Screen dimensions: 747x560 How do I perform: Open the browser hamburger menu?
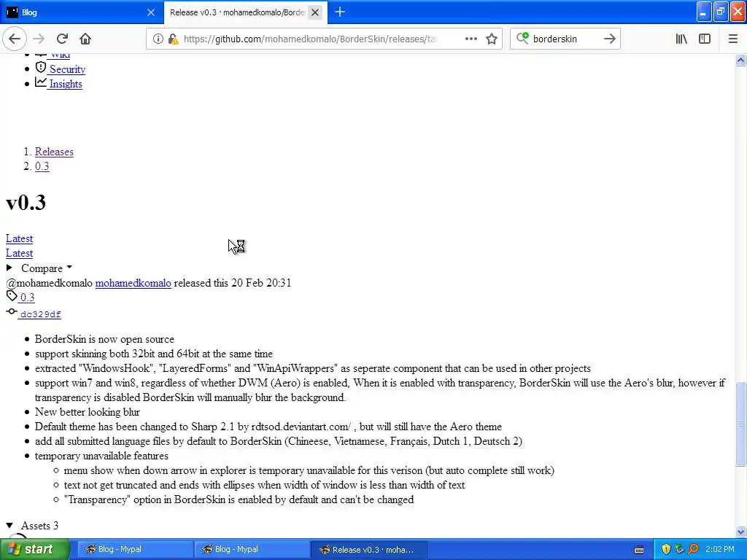click(732, 39)
